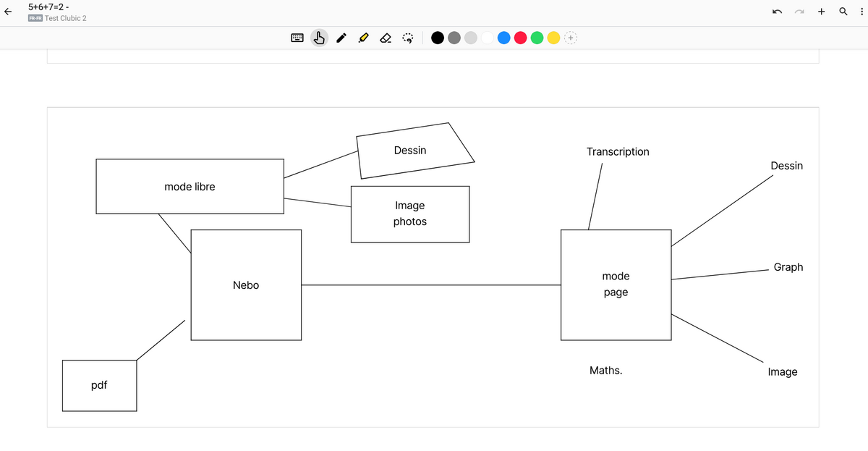The height and width of the screenshot is (451, 868).
Task: Select the yellow highlighter tool
Action: (x=364, y=38)
